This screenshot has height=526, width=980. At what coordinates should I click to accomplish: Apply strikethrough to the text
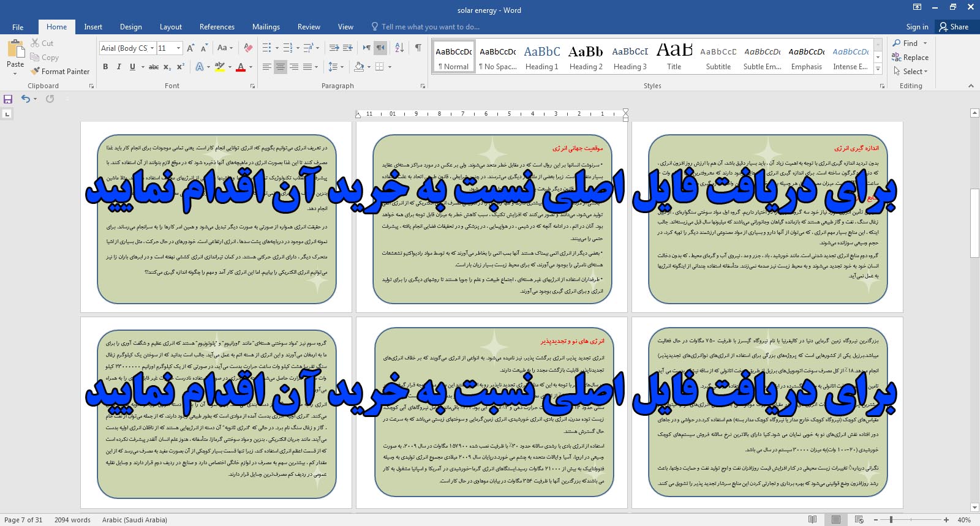click(x=154, y=67)
